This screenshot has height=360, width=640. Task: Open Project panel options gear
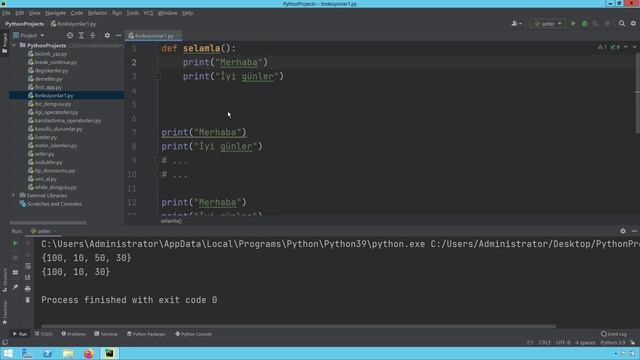pos(107,36)
